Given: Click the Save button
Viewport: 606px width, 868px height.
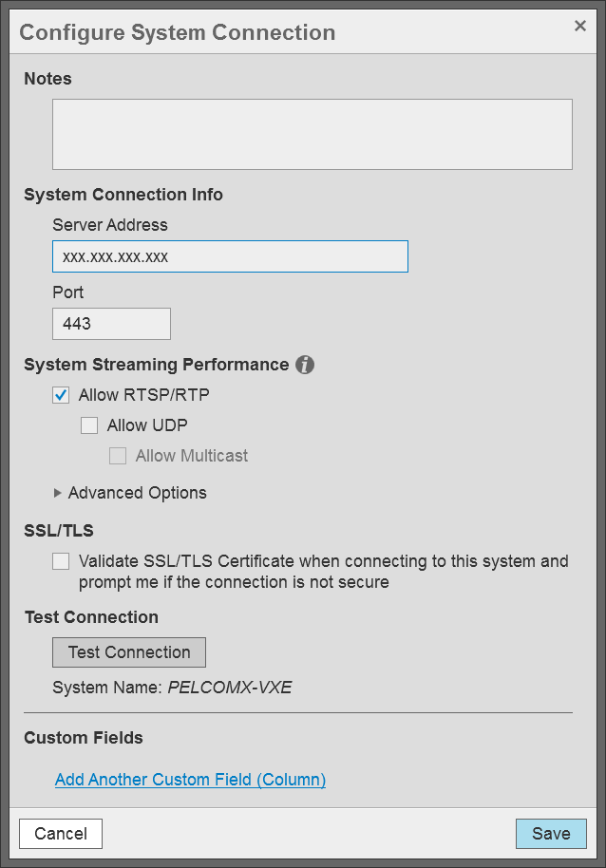Looking at the screenshot, I should [x=551, y=834].
